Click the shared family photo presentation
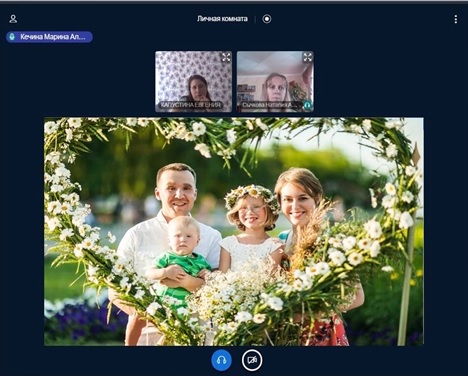 234,231
